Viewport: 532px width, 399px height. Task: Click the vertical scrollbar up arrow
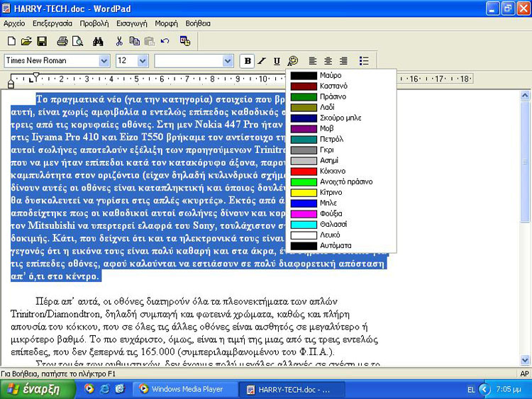point(525,96)
